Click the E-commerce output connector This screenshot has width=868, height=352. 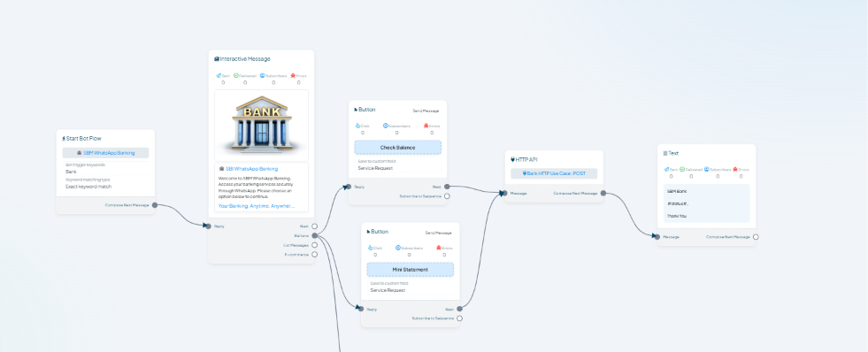tap(314, 255)
